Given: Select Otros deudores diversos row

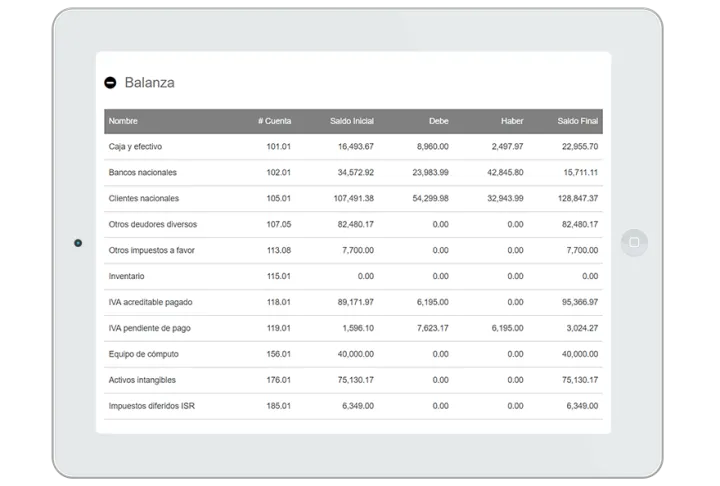Looking at the screenshot, I should pyautogui.click(x=152, y=225).
